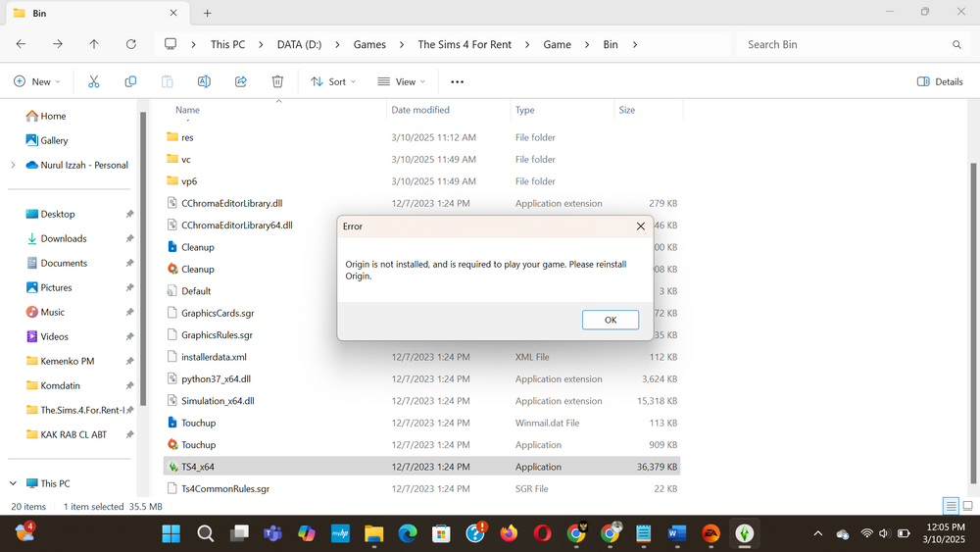Click 'The Sims 4 For Rent' breadcrumb
The height and width of the screenshot is (552, 980).
point(465,44)
